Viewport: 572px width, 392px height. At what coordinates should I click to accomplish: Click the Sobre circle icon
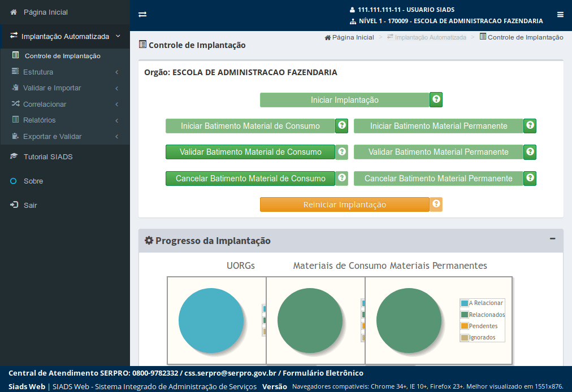pyautogui.click(x=14, y=181)
